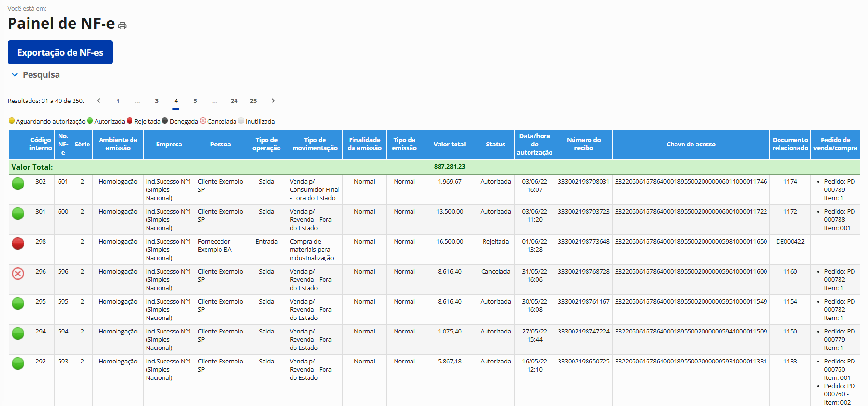Click green status icon for NF-e 595
The width and height of the screenshot is (868, 406).
(x=18, y=304)
